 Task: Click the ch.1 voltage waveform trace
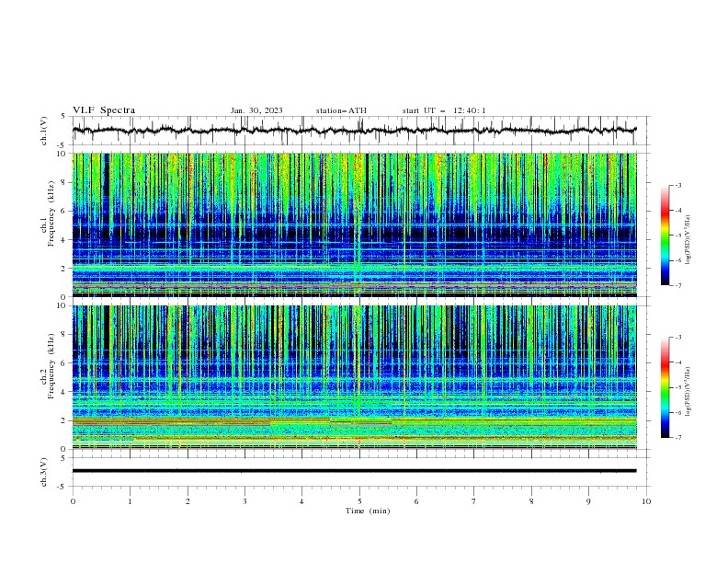click(354, 131)
